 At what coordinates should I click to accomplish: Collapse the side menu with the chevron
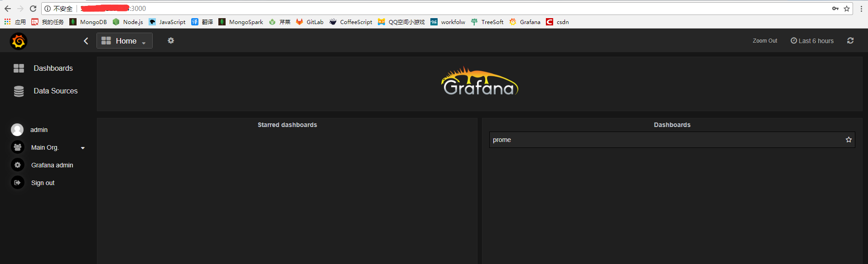pos(86,41)
